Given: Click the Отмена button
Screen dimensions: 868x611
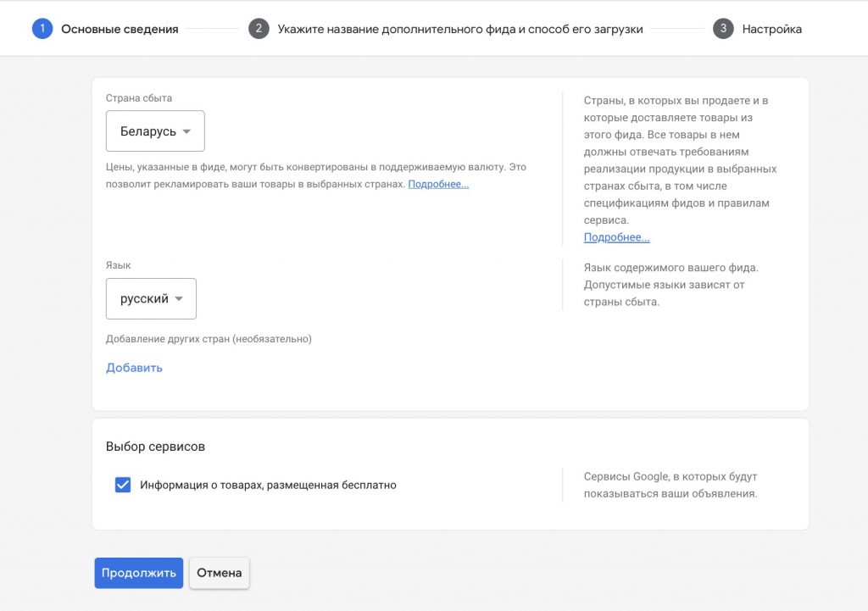Looking at the screenshot, I should tap(220, 573).
